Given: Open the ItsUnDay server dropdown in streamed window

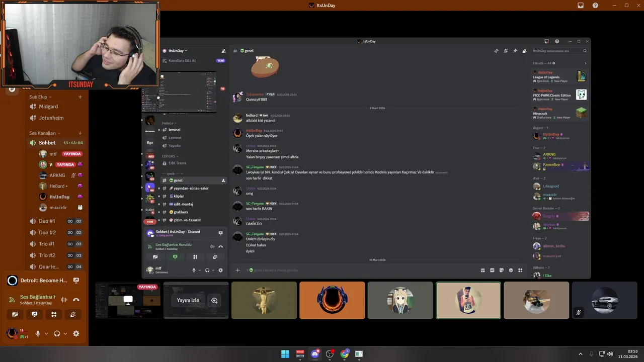Looking at the screenshot, I should tap(178, 51).
